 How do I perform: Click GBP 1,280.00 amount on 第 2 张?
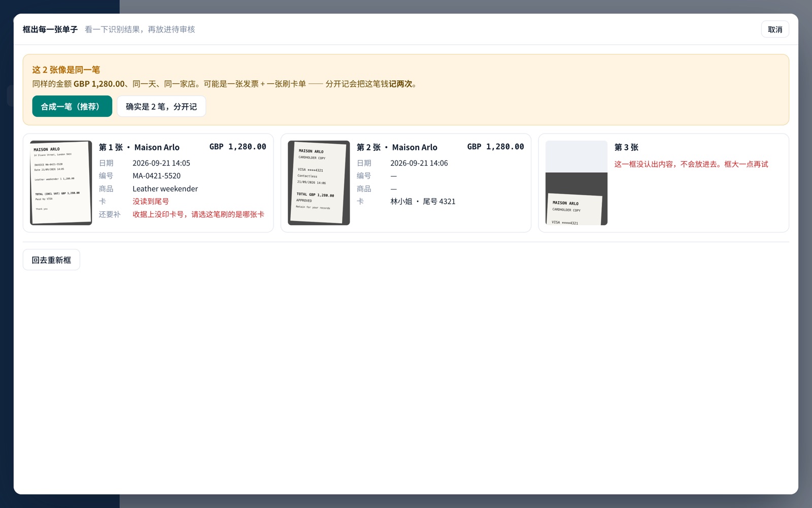pos(496,147)
